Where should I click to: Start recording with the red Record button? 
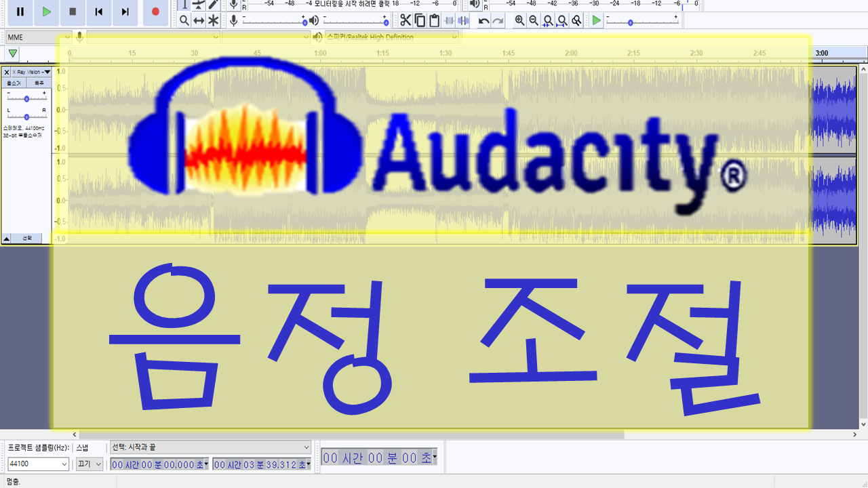[x=155, y=12]
